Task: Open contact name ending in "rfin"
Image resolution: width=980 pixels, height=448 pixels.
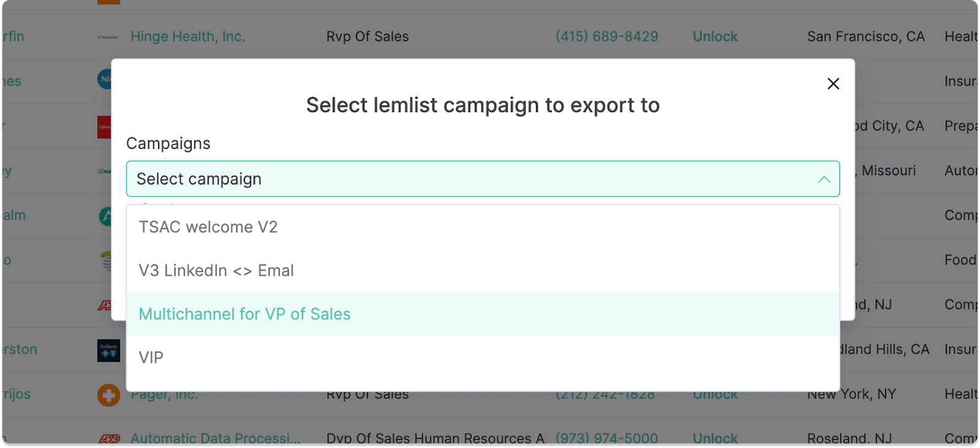Action: [13, 37]
